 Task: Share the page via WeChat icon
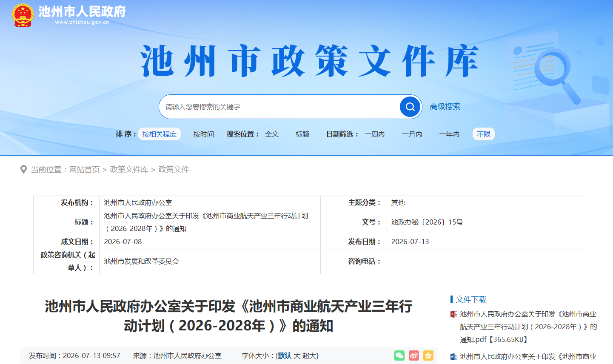399,355
